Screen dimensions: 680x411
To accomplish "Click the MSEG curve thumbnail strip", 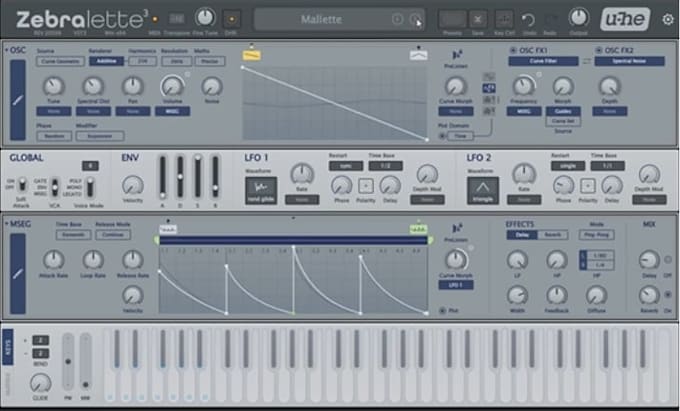I will point(18,274).
